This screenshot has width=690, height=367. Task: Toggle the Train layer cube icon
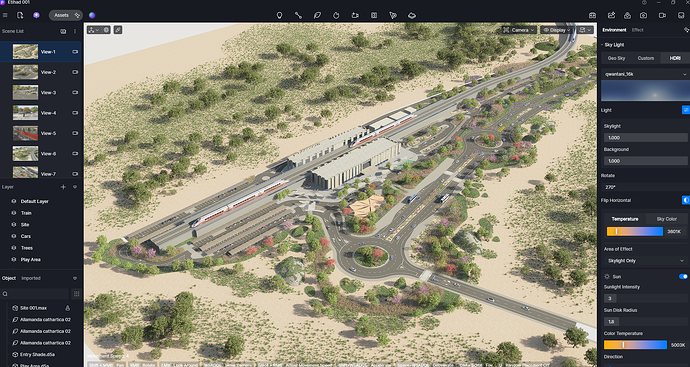point(13,213)
